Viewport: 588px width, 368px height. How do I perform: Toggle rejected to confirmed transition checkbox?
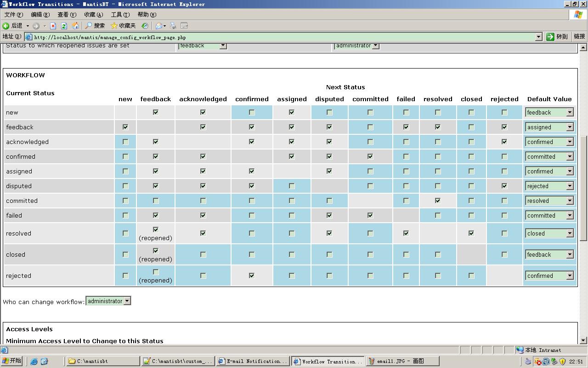click(x=252, y=276)
